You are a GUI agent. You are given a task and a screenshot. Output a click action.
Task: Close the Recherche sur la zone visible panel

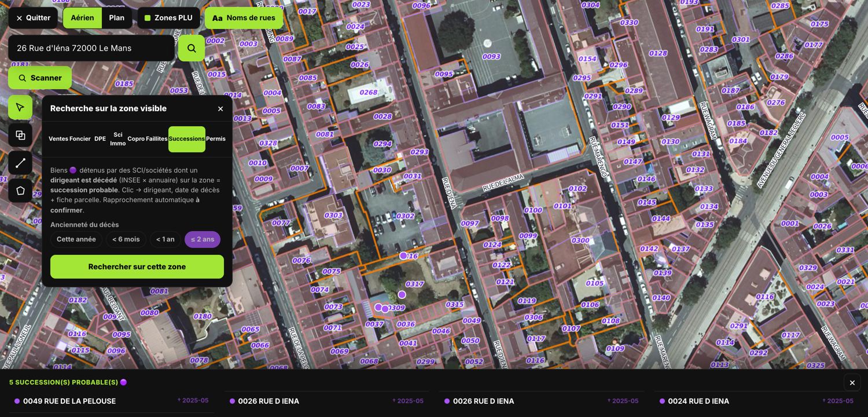220,109
